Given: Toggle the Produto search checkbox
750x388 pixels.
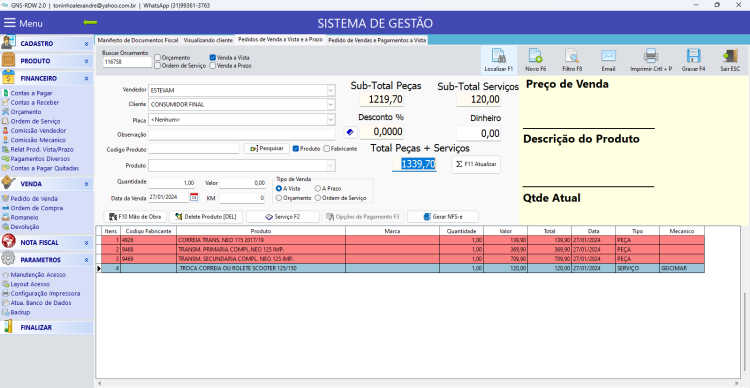Looking at the screenshot, I should click(x=296, y=149).
